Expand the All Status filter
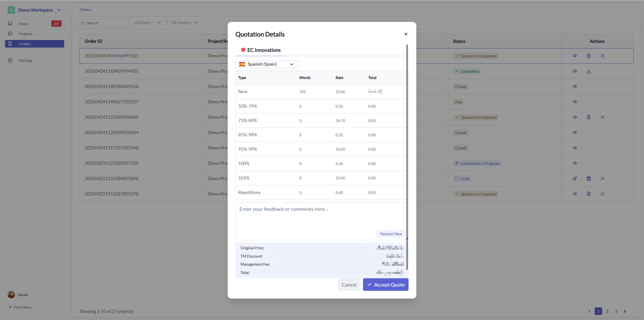This screenshot has width=644, height=320. [148, 23]
